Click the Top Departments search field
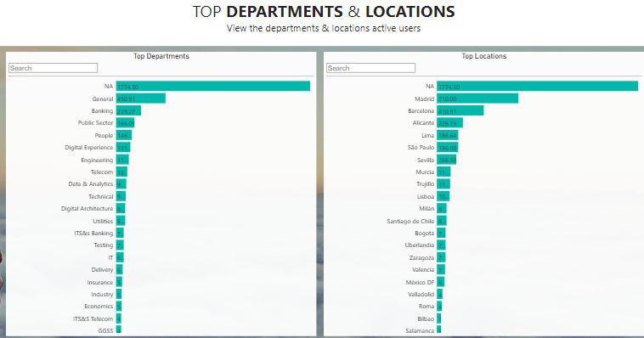 pos(53,68)
